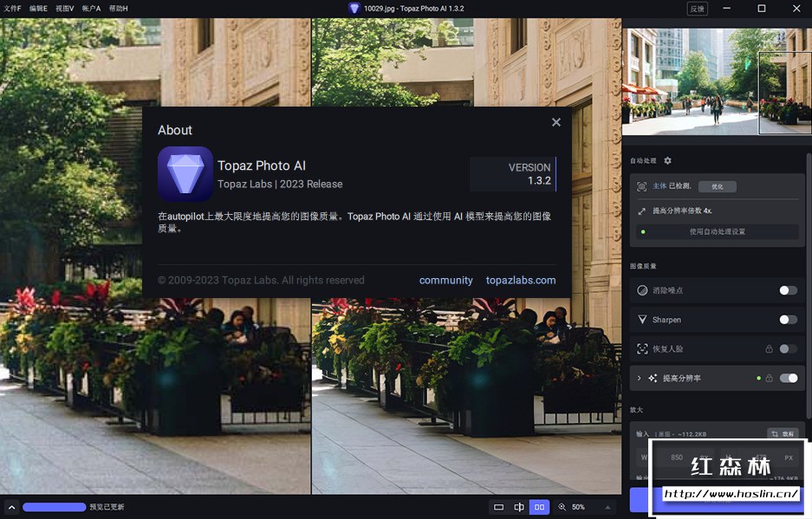Image resolution: width=812 pixels, height=519 pixels.
Task: Toggle the 恢复人脸 face recovery switch
Action: (789, 349)
